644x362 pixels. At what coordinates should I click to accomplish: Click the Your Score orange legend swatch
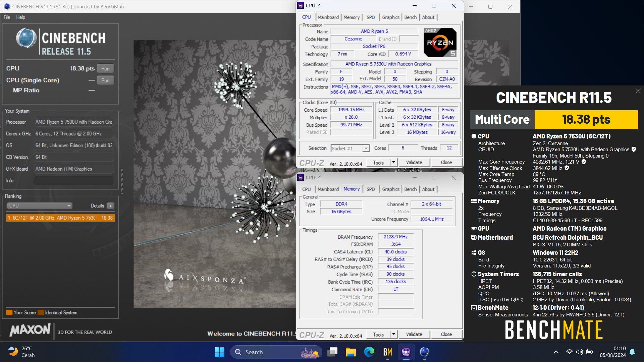pos(9,313)
